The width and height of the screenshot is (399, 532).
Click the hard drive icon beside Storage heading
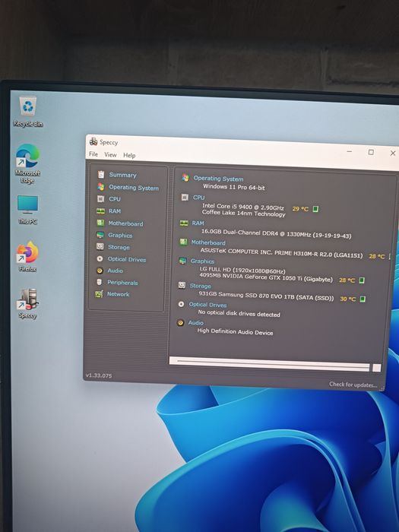(182, 285)
